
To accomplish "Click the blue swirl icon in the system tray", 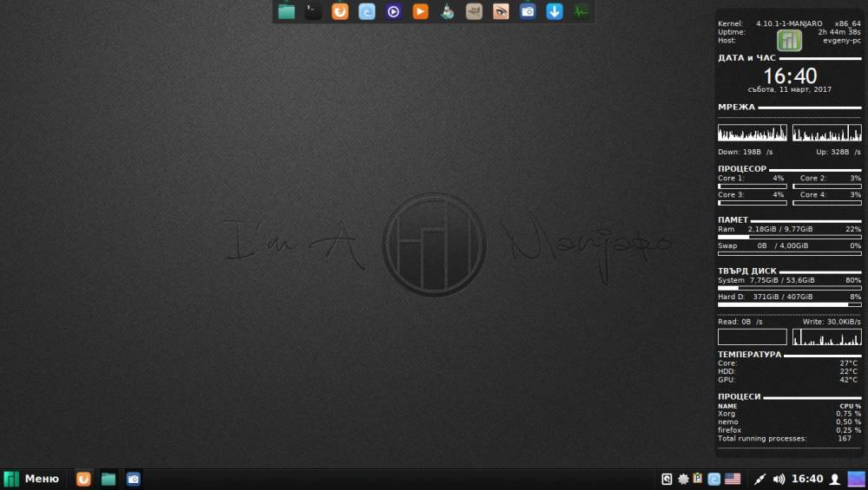I will [714, 479].
